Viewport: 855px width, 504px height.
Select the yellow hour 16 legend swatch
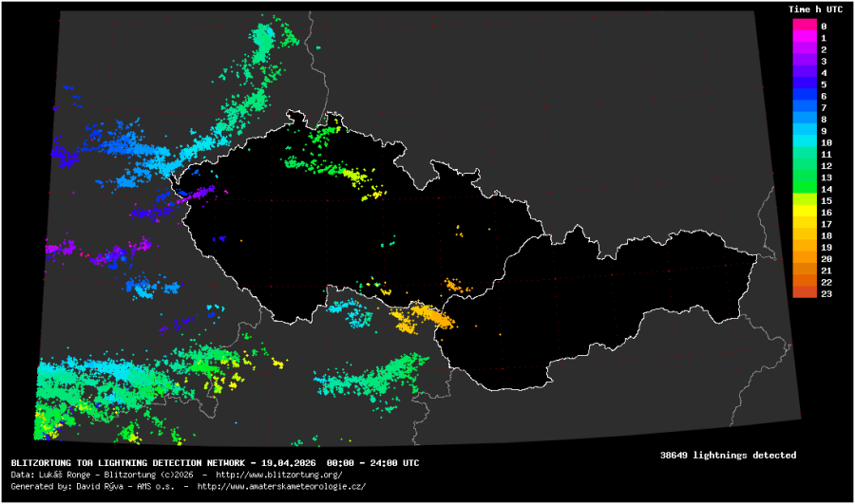tap(804, 212)
